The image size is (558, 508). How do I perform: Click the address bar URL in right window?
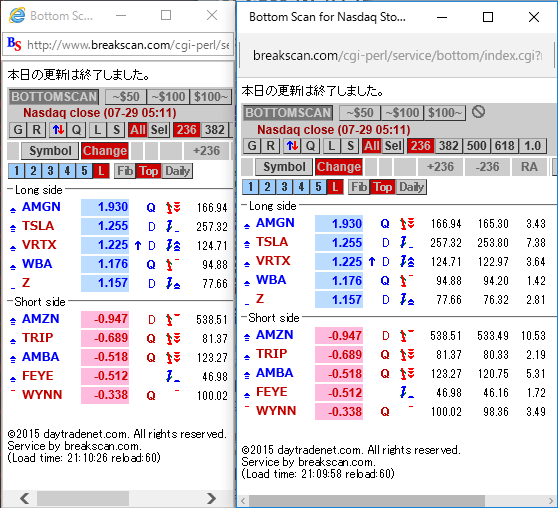(397, 56)
